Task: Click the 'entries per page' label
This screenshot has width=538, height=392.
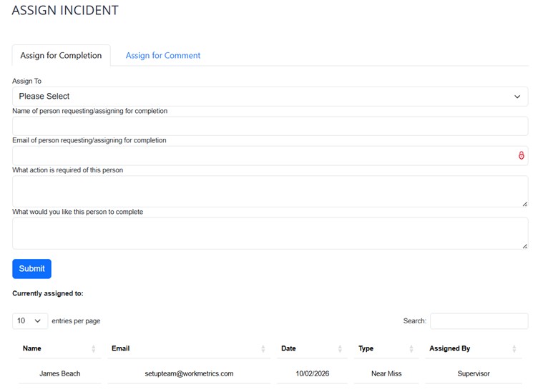Action: (76, 321)
